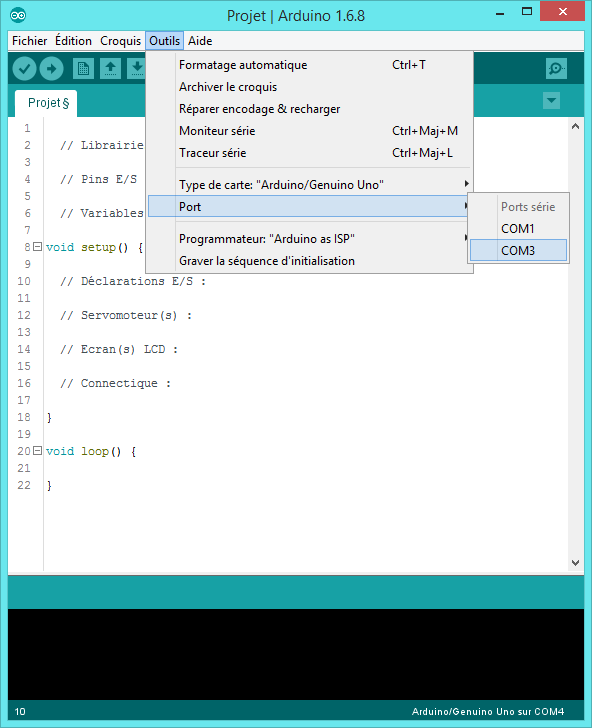Image resolution: width=592 pixels, height=728 pixels.
Task: Select the COM1 serial port
Action: tap(518, 229)
